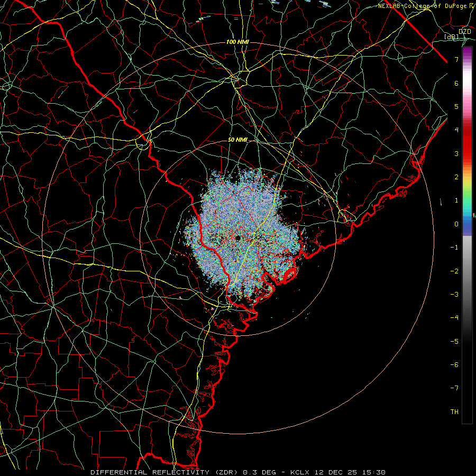Screen dimensions: 476x476
Task: Click the "2" value on the color scale
Action: 456,177
